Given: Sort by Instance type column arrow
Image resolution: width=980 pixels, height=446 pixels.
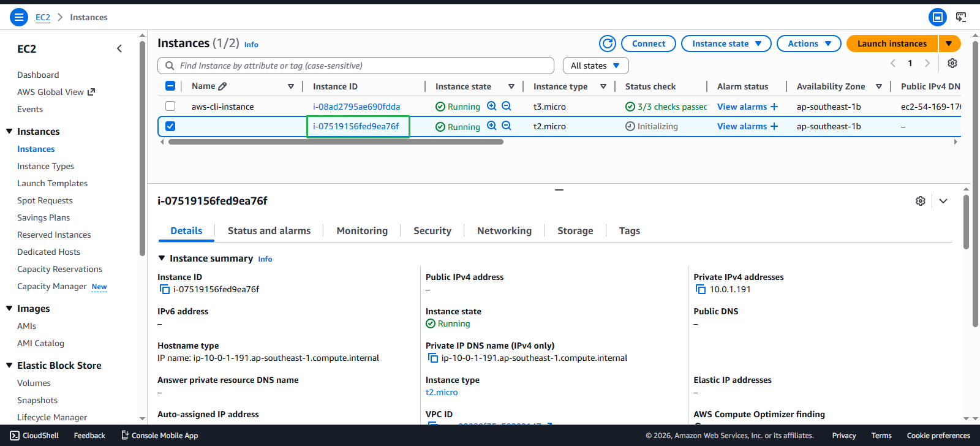Looking at the screenshot, I should (603, 86).
